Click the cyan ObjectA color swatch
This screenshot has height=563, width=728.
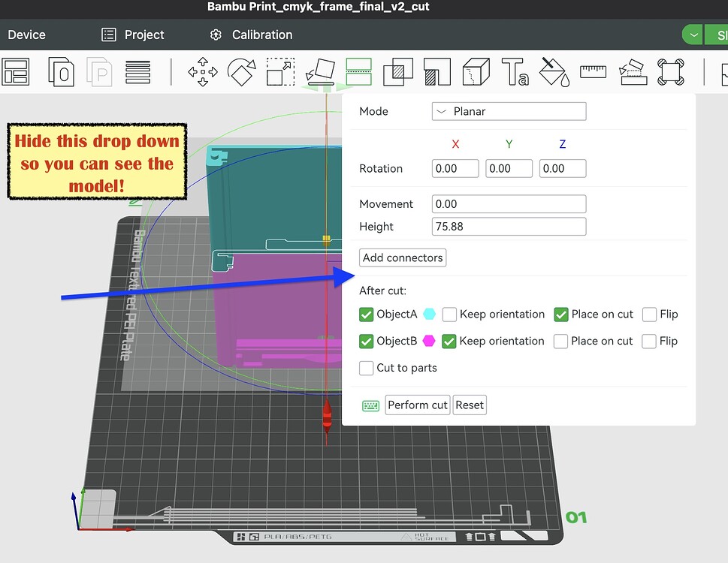pos(430,315)
